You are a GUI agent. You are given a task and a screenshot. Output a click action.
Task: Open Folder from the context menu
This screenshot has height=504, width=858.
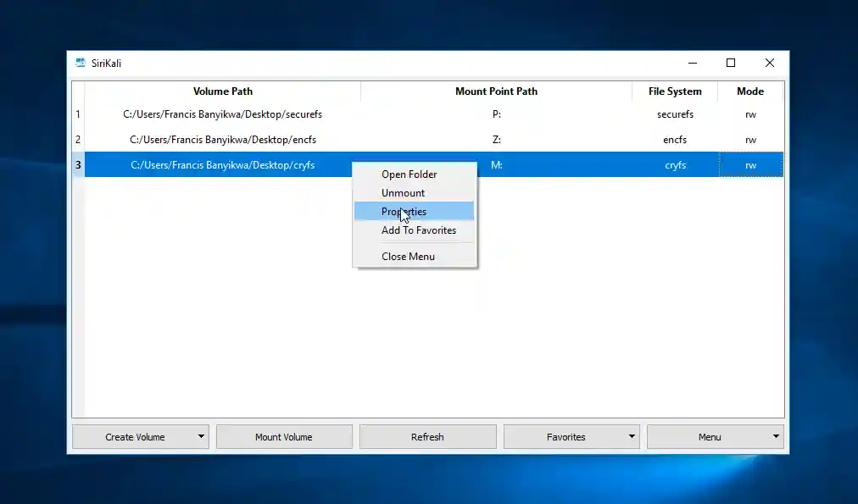(x=409, y=174)
